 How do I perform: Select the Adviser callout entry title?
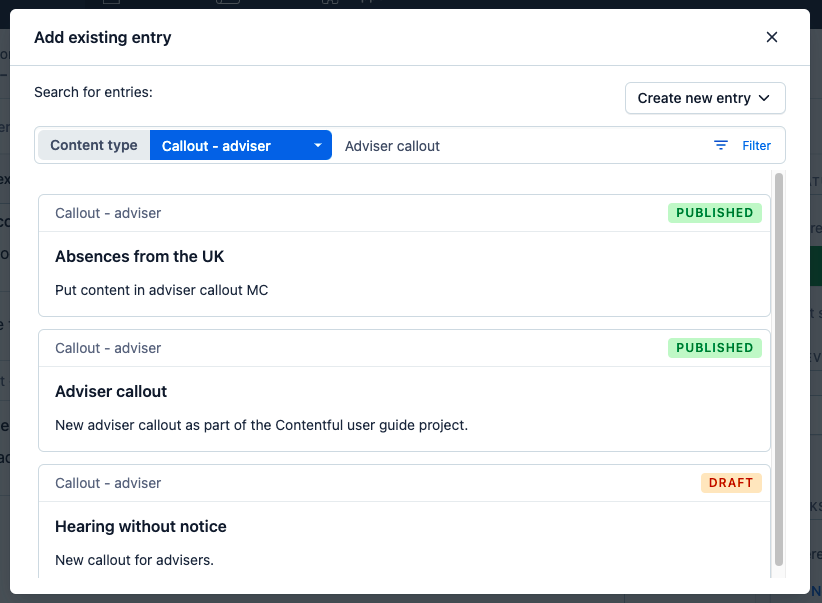tap(111, 391)
